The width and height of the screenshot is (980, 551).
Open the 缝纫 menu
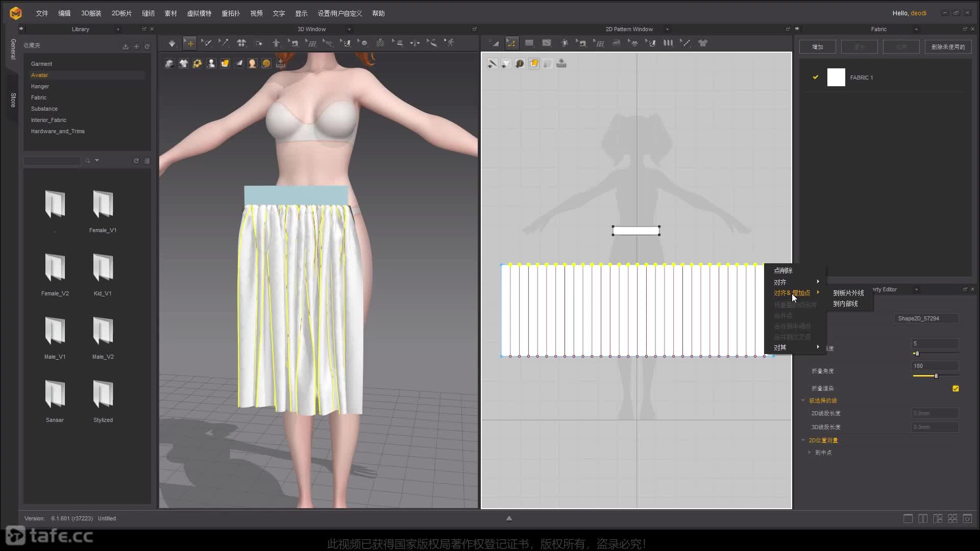(x=148, y=13)
